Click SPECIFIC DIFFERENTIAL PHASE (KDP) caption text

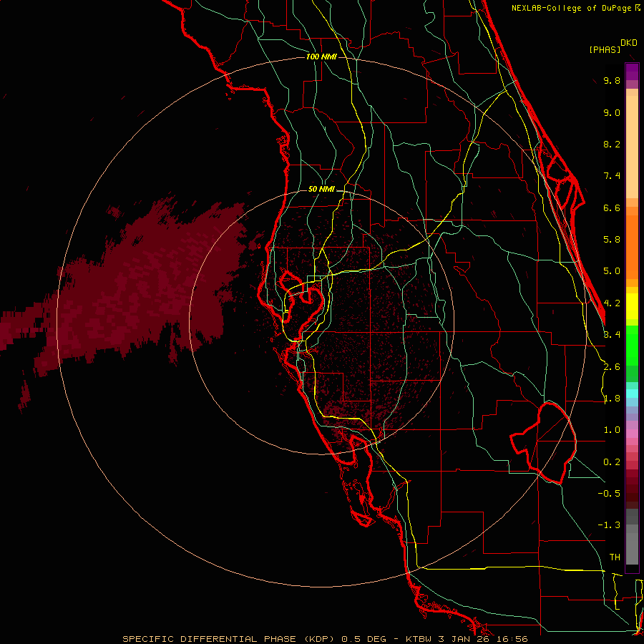(228, 639)
